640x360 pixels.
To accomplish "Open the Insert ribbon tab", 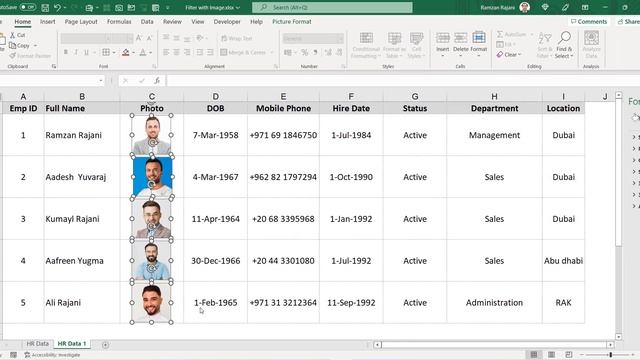I will (47, 22).
